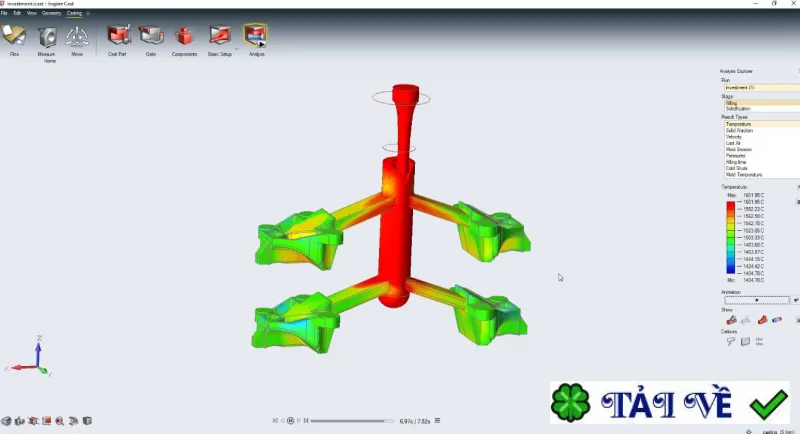Open the animation settings list icon
800x434 pixels.
click(437, 421)
